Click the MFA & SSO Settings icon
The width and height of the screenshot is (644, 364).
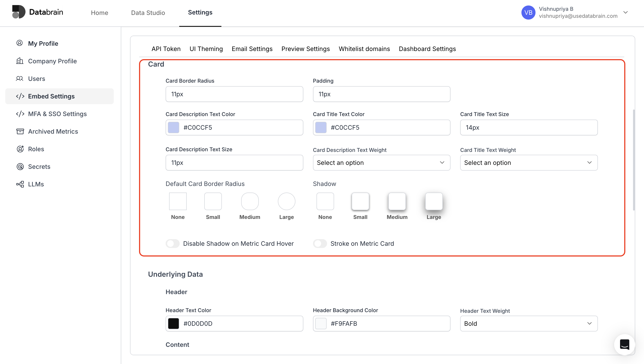(20, 114)
